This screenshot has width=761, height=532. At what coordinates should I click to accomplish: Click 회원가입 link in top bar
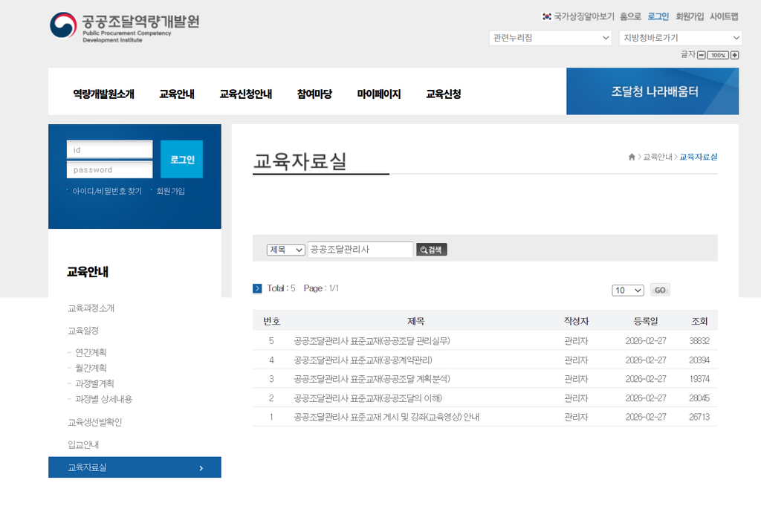(690, 16)
